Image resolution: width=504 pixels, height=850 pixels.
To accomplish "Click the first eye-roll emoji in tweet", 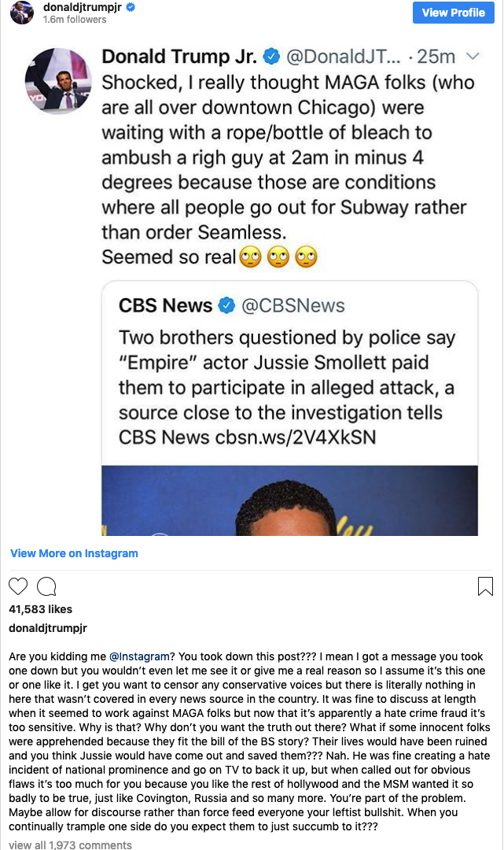I will point(251,257).
